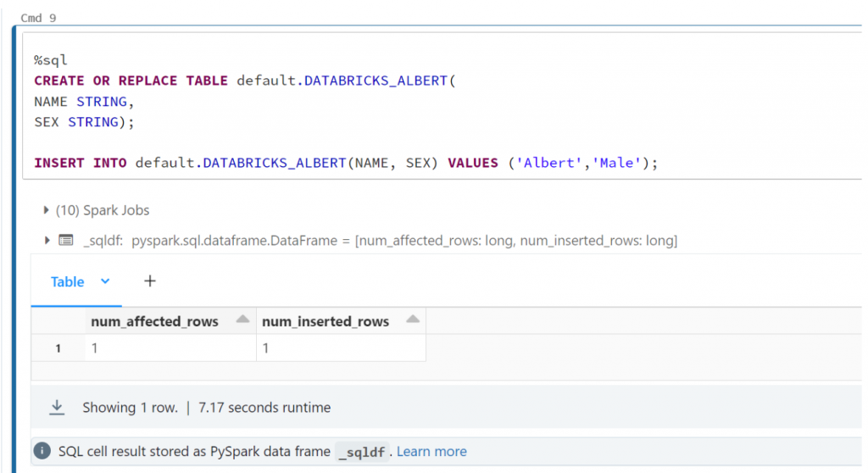Click the (10) Spark Jobs label

pyautogui.click(x=103, y=210)
